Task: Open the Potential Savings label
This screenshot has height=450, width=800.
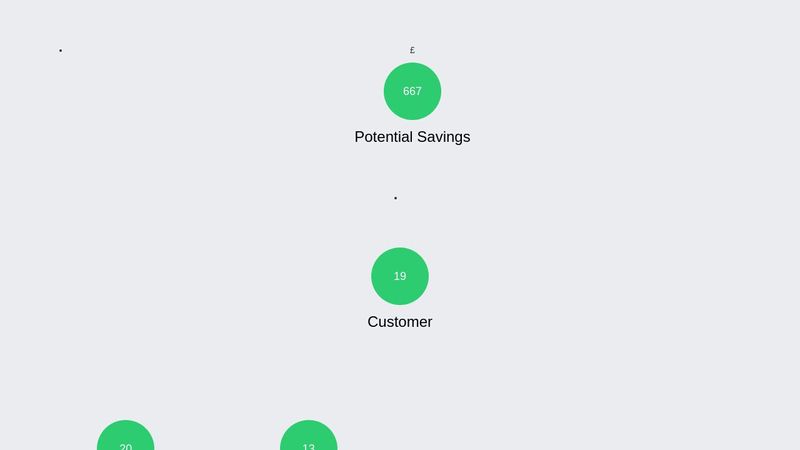Action: (x=412, y=137)
